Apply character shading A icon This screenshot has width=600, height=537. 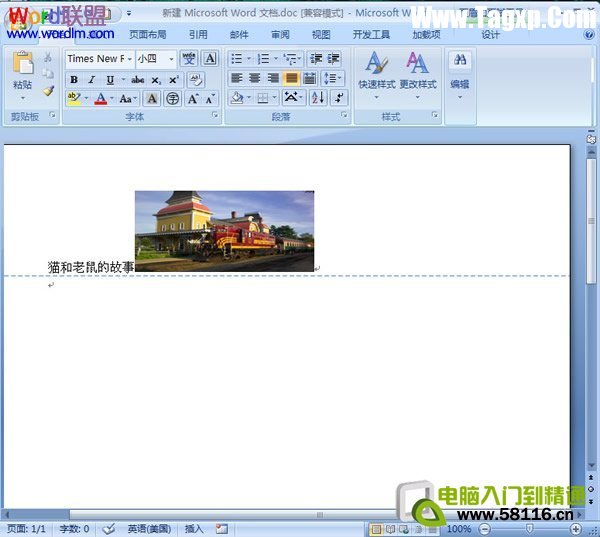(152, 99)
